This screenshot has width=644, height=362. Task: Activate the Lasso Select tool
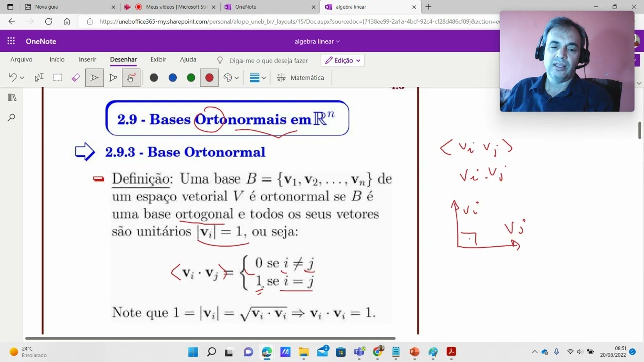[39, 78]
